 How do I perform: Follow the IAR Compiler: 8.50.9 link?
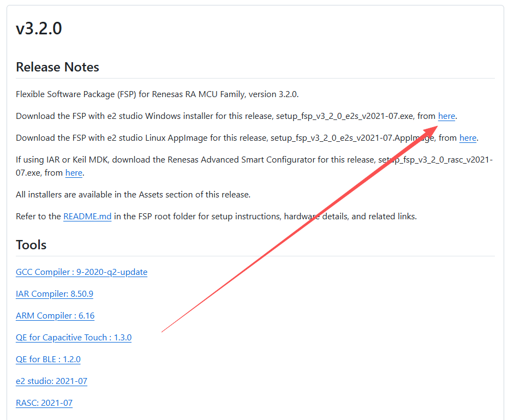click(x=55, y=294)
